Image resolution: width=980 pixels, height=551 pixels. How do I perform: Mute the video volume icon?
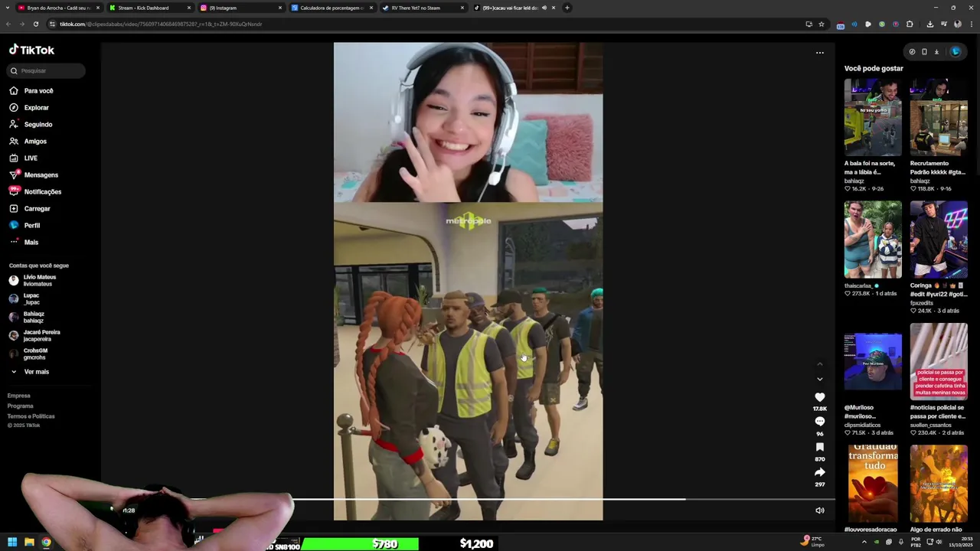point(819,510)
